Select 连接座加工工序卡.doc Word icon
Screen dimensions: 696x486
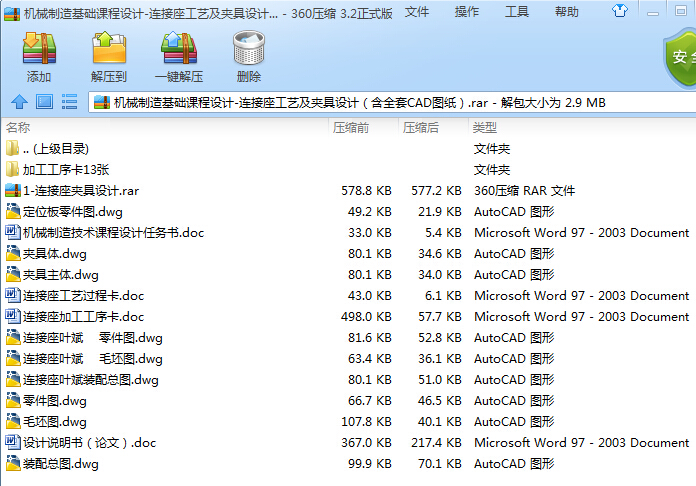pyautogui.click(x=13, y=316)
